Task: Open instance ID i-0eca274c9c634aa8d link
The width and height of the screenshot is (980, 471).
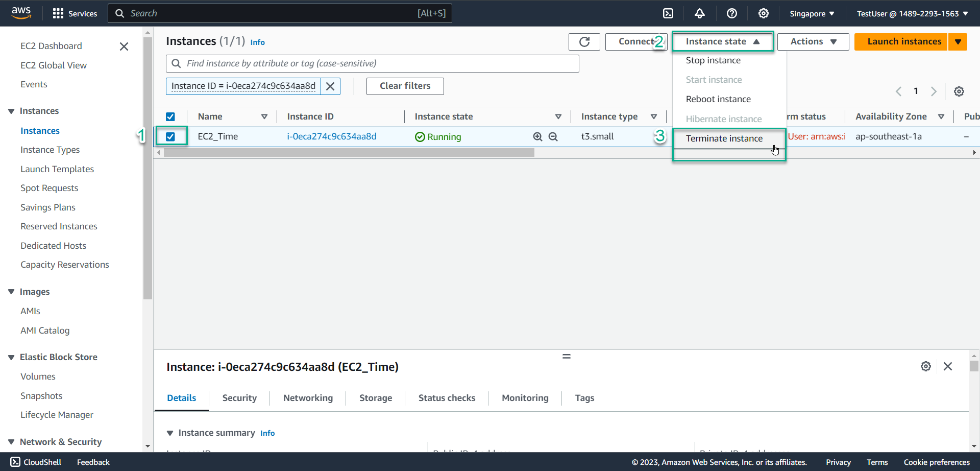Action: click(332, 136)
